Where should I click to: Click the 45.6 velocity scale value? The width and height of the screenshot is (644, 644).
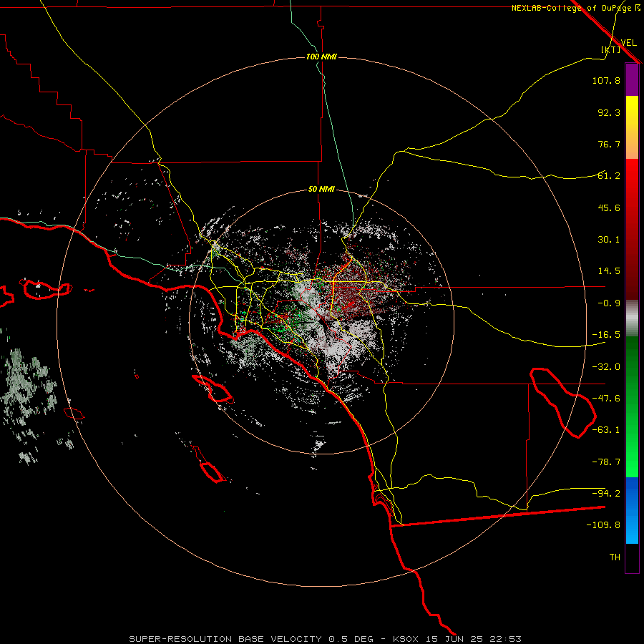[609, 208]
